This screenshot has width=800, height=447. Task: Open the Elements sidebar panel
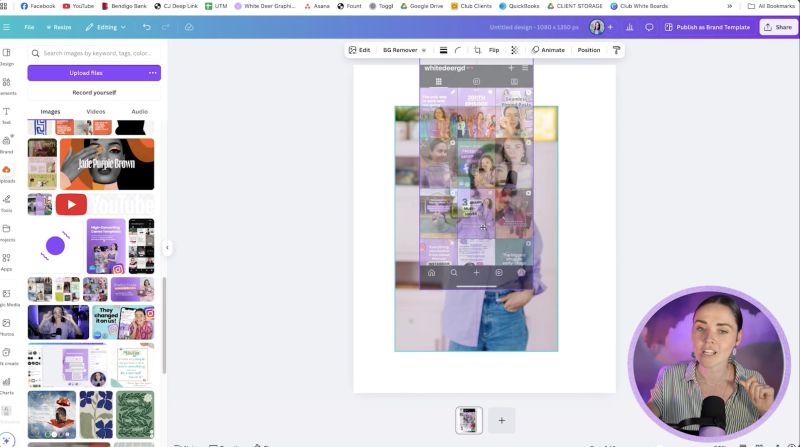click(7, 86)
